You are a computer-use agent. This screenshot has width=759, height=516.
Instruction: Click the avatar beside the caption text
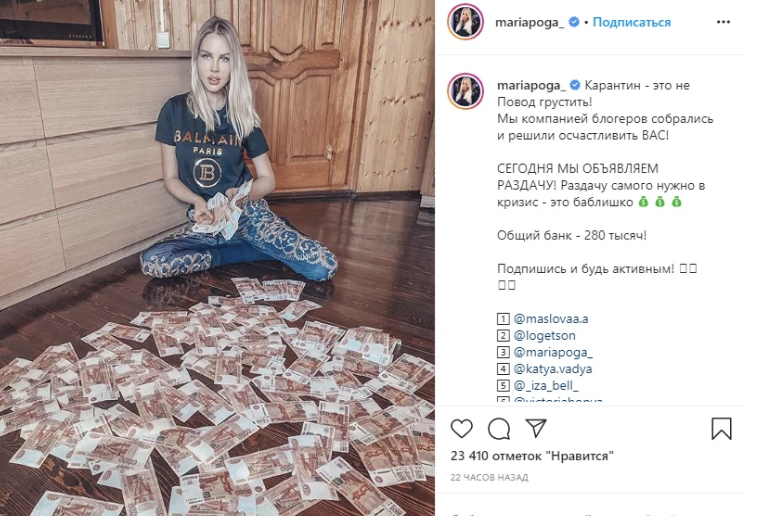click(x=466, y=91)
